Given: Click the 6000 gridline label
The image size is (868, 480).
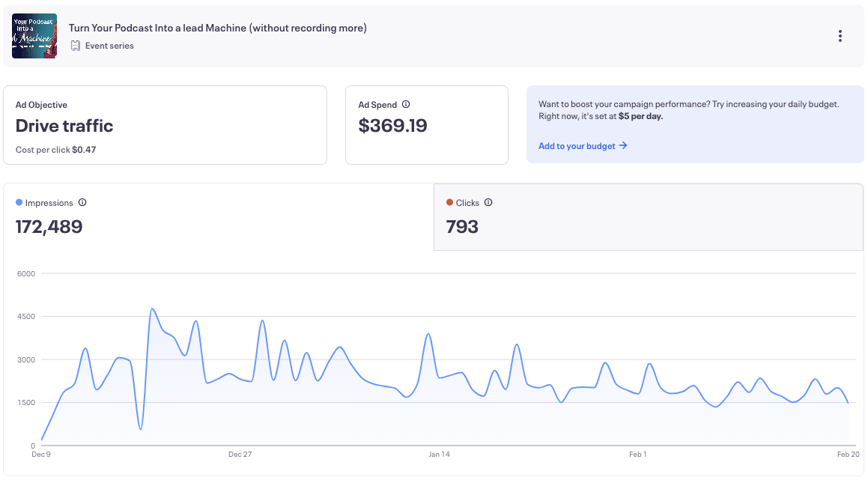Looking at the screenshot, I should pos(25,273).
